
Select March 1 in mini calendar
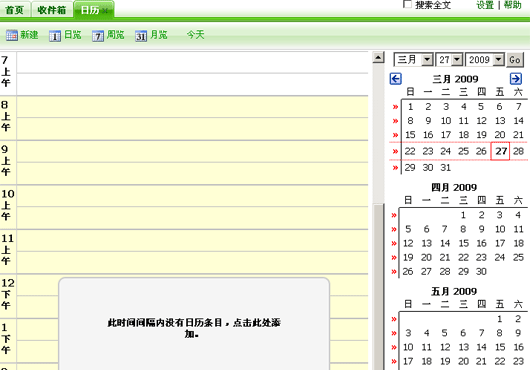(x=410, y=107)
